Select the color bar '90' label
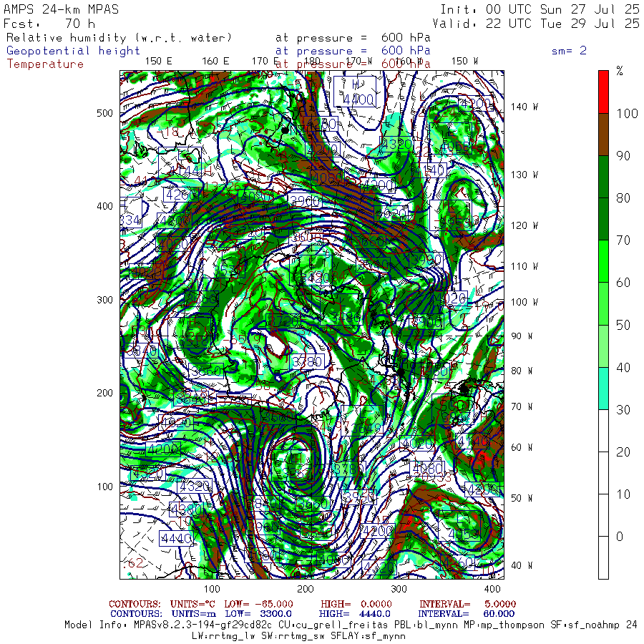Screen dimensions: 644x644 coord(623,156)
